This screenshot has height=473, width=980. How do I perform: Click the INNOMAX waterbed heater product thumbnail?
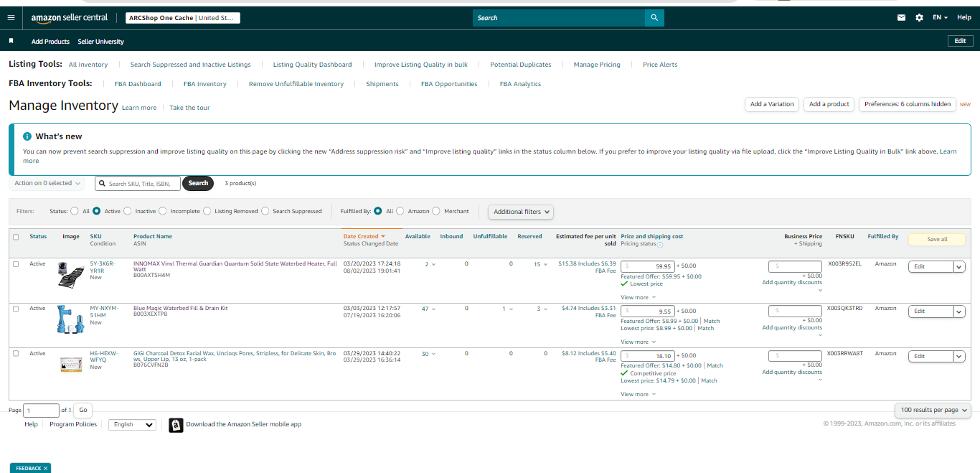(x=71, y=274)
